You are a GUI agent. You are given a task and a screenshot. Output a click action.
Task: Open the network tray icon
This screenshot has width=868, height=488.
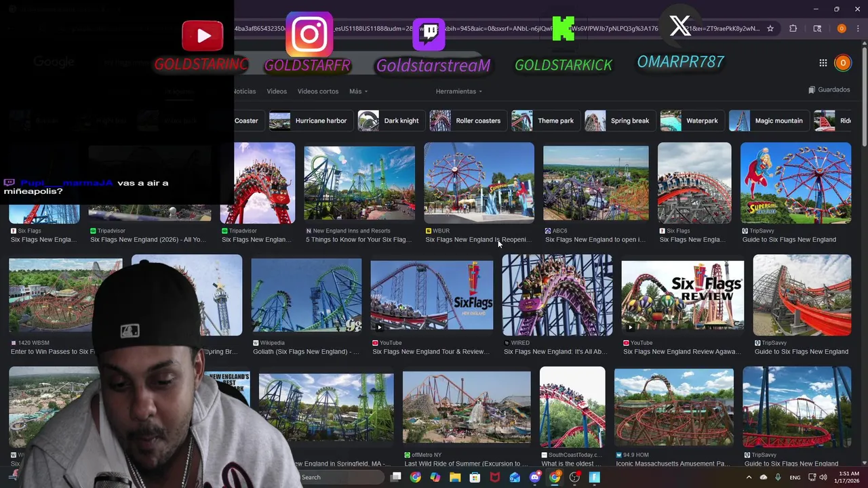click(x=812, y=477)
